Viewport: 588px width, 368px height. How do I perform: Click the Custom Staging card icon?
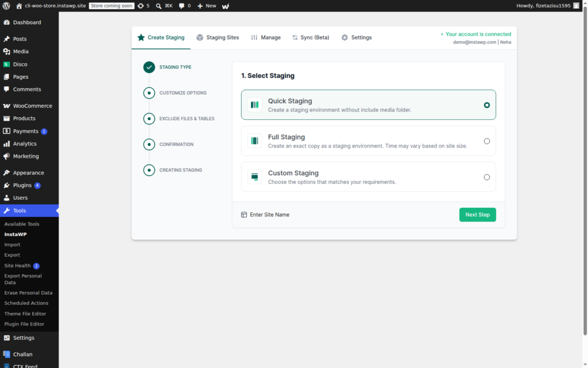pos(254,177)
